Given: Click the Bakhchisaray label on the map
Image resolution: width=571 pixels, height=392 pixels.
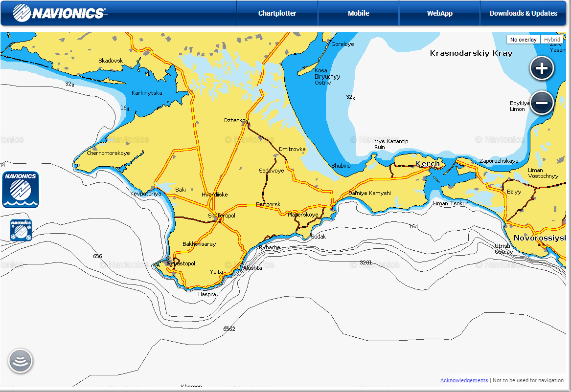Looking at the screenshot, I should [199, 244].
